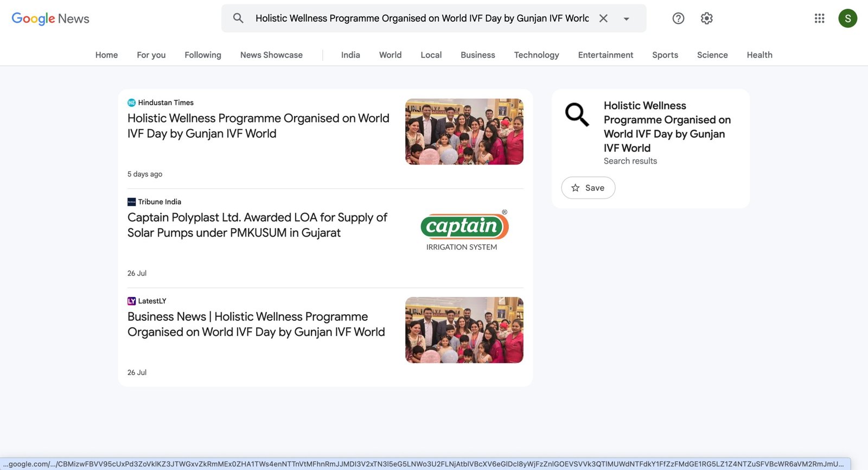Open the Local section tab

click(x=431, y=55)
